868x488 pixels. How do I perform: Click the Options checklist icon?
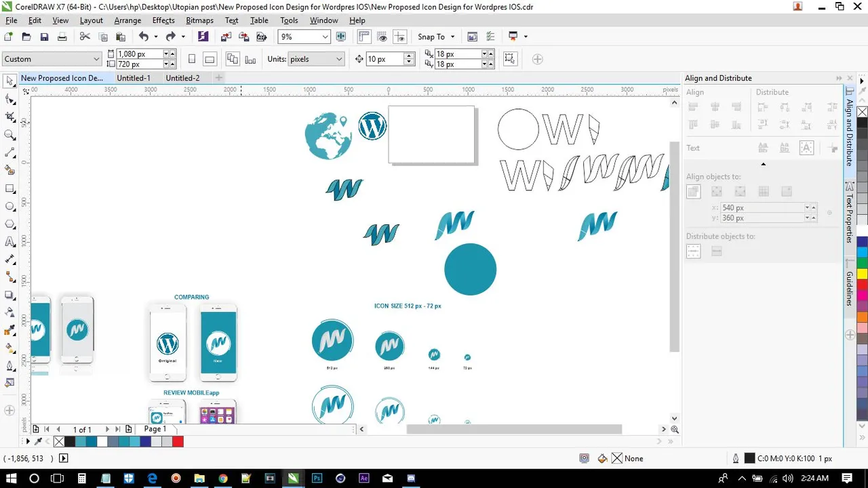490,37
